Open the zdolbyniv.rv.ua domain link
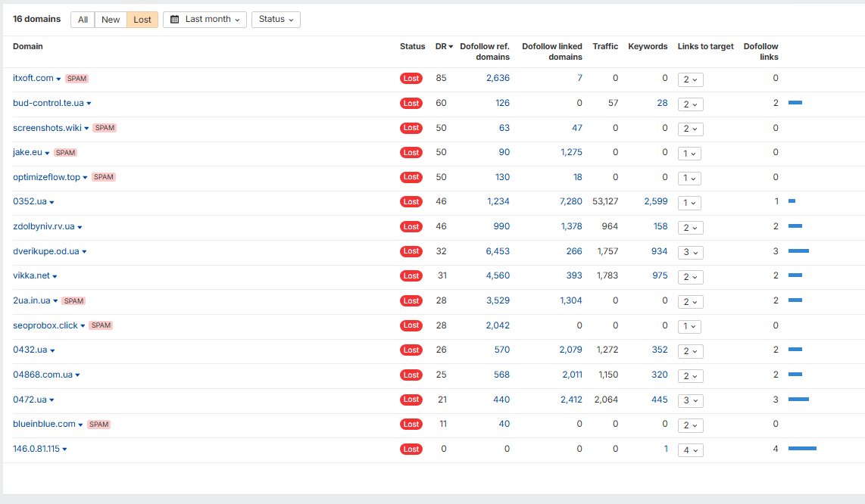The width and height of the screenshot is (865, 504). [x=44, y=226]
